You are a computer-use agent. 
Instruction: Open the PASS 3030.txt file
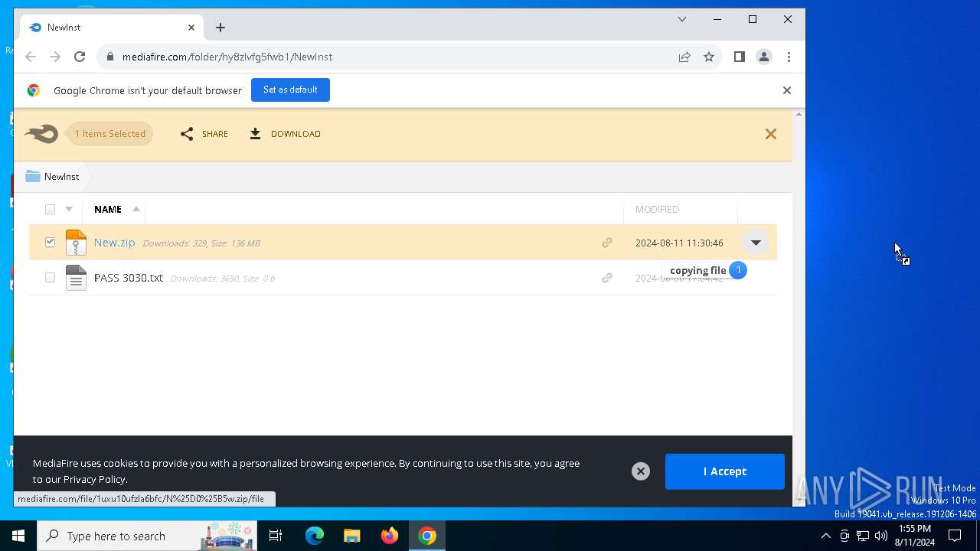point(129,278)
